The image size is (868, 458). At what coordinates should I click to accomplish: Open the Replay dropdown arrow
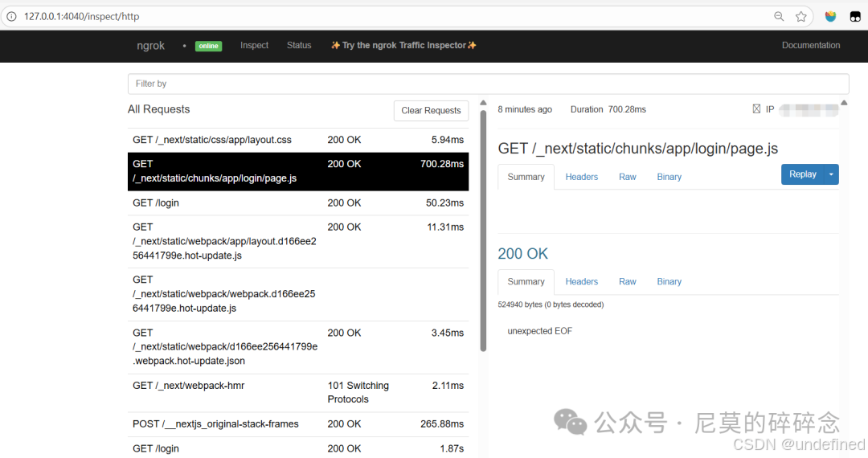tap(831, 174)
